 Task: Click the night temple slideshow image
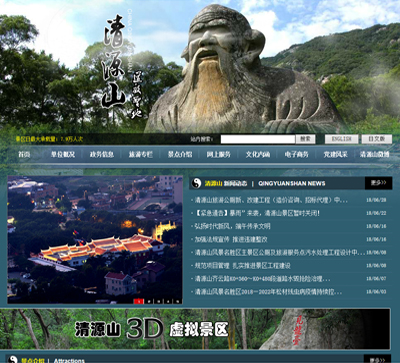point(95,240)
